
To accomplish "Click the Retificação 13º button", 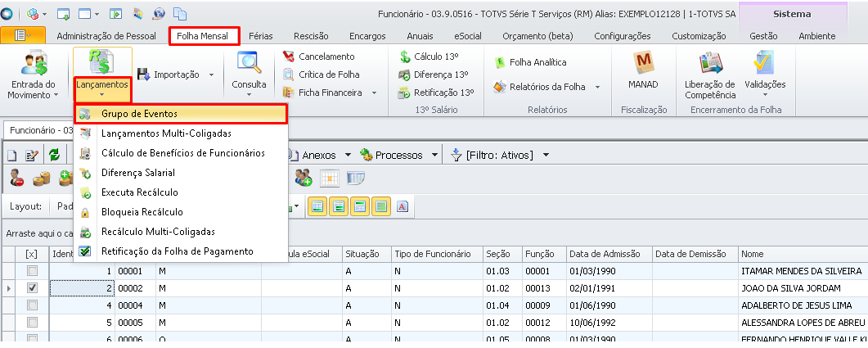I will pyautogui.click(x=436, y=93).
